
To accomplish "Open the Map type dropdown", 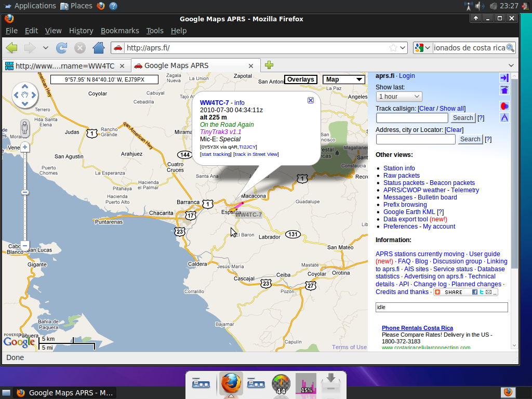I will pyautogui.click(x=344, y=79).
